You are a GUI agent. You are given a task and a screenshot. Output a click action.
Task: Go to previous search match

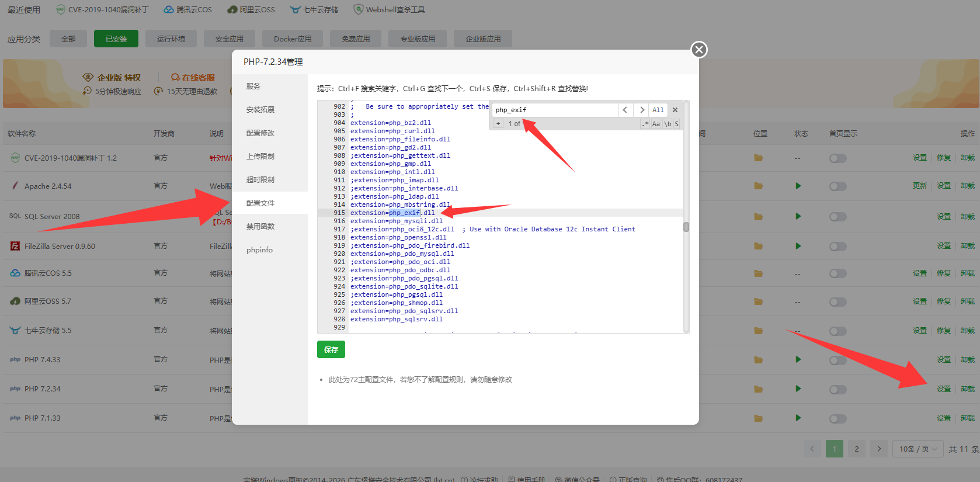[625, 110]
